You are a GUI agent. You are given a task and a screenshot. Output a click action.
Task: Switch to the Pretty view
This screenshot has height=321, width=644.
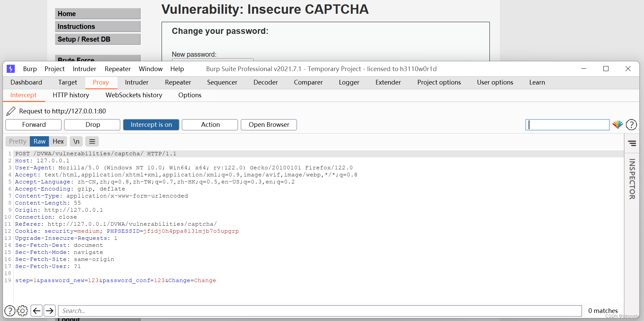point(18,142)
